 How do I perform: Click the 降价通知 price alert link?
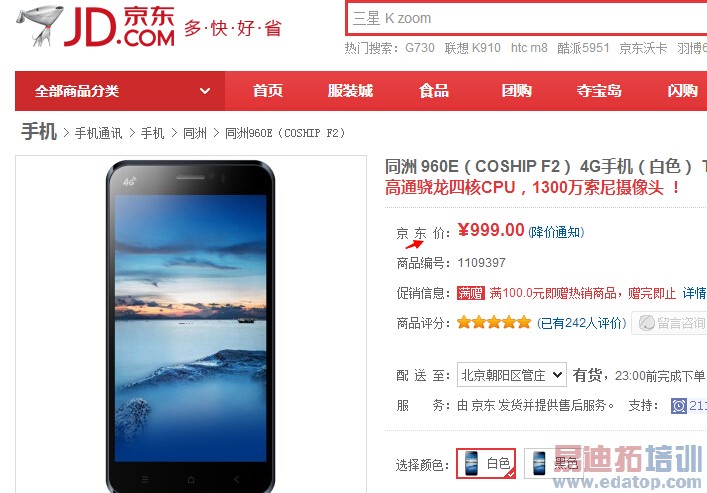pyautogui.click(x=556, y=232)
